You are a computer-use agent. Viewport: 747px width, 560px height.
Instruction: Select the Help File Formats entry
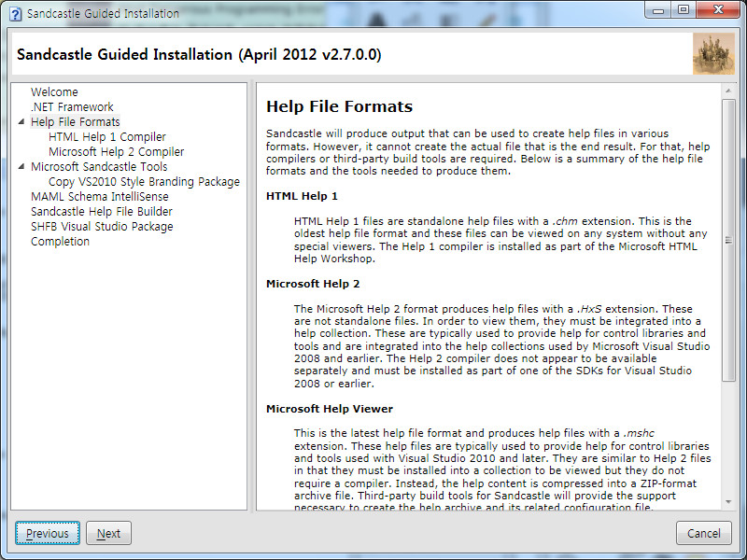pos(75,121)
